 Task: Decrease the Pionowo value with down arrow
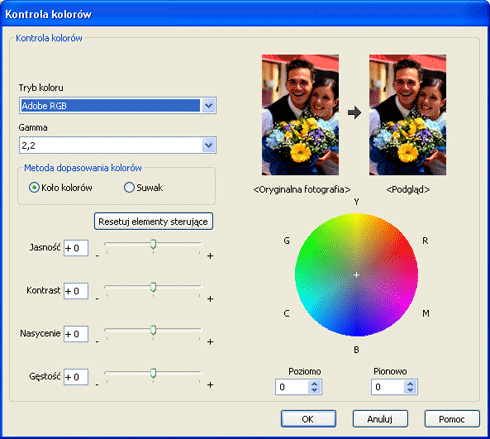(x=410, y=390)
